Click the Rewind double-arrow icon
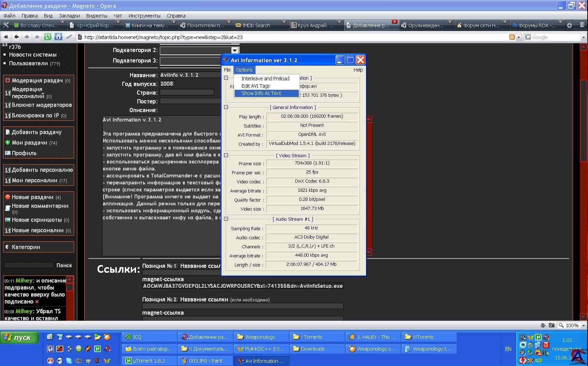This screenshot has width=588, height=366. tap(6, 37)
